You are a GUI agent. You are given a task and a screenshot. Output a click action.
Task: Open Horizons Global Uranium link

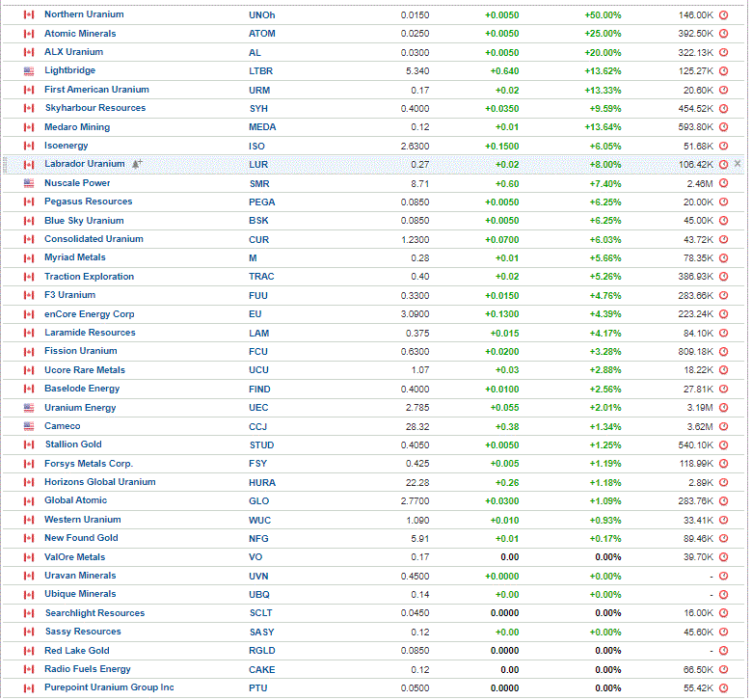click(x=100, y=482)
